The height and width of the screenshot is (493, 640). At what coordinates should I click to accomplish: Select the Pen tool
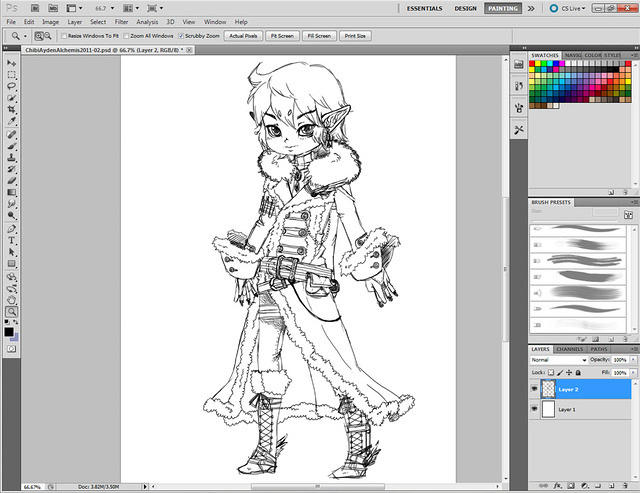(x=11, y=229)
